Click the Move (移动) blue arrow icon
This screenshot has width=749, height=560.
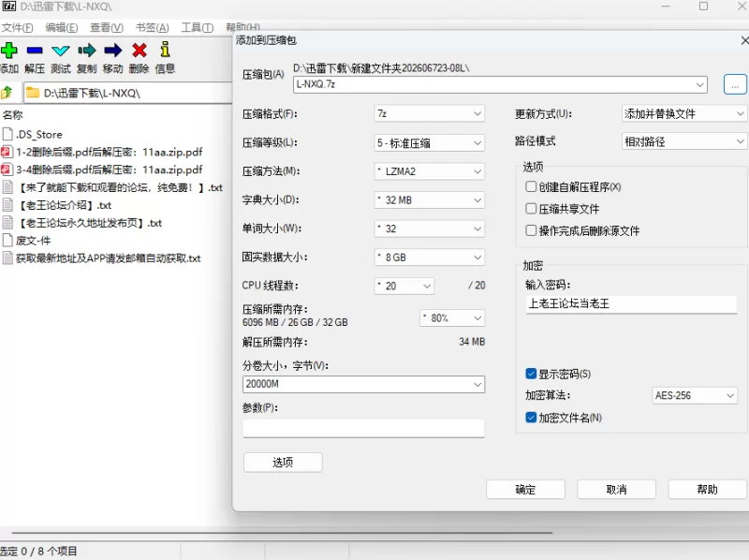click(112, 50)
